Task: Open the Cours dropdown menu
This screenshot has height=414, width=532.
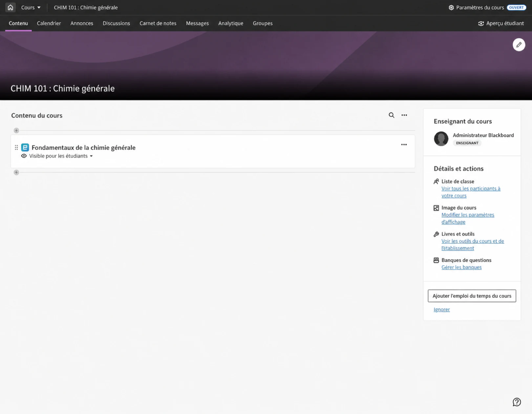Action: click(x=31, y=7)
